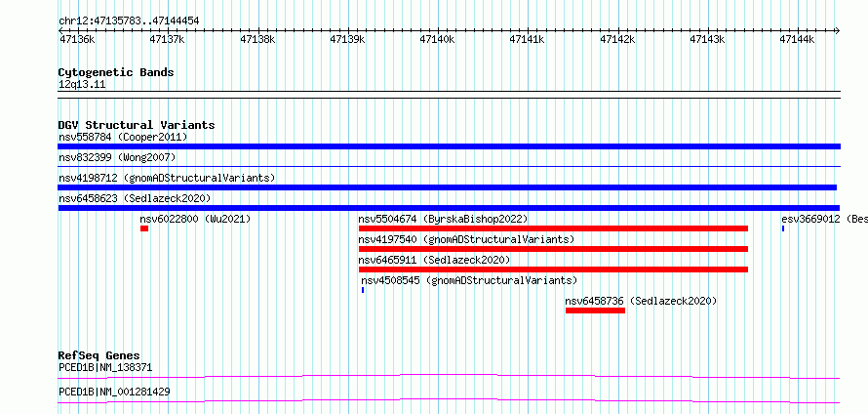The image size is (868, 414).
Task: Select the red nsv4197540 variant bar
Action: tap(554, 249)
